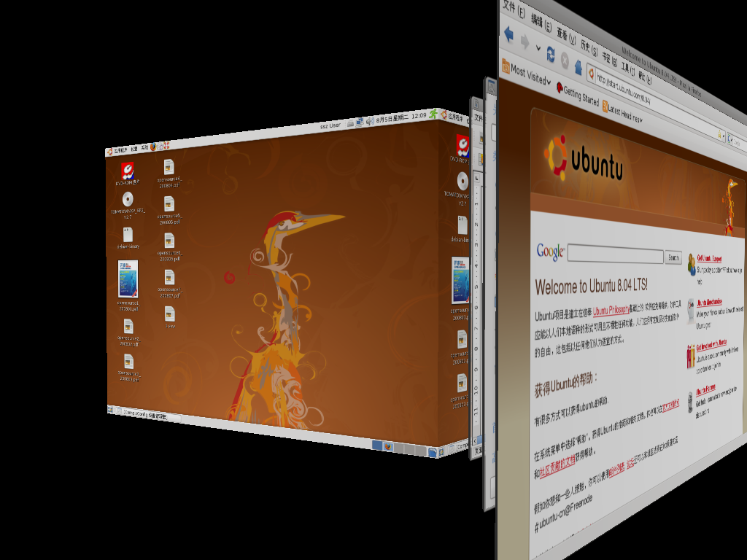Viewport: 747px width, 560px height.
Task: Open the Applications menu on left desktop panel
Action: pyautogui.click(x=117, y=150)
